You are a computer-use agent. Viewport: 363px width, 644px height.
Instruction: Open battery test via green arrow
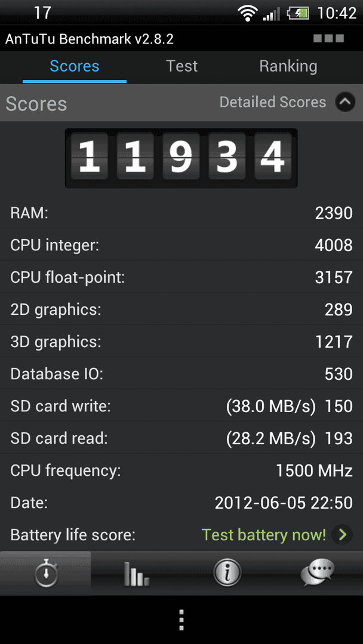(x=342, y=534)
